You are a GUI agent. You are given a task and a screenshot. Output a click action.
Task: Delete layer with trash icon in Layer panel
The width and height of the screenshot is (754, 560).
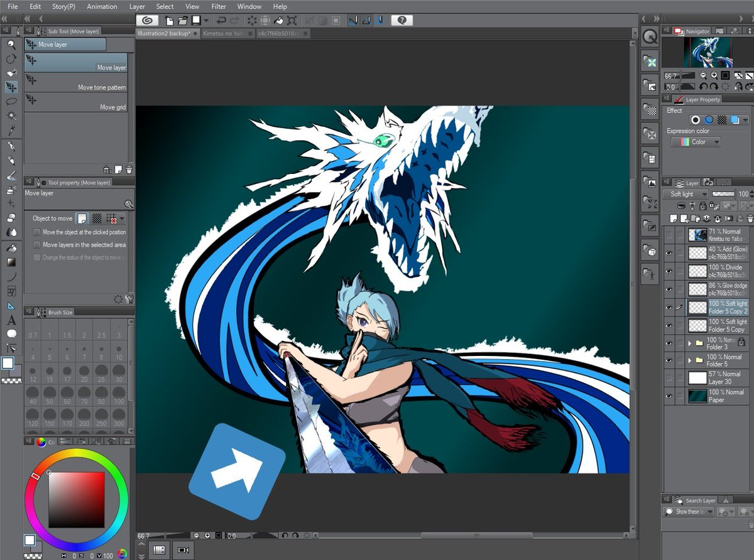[750, 218]
